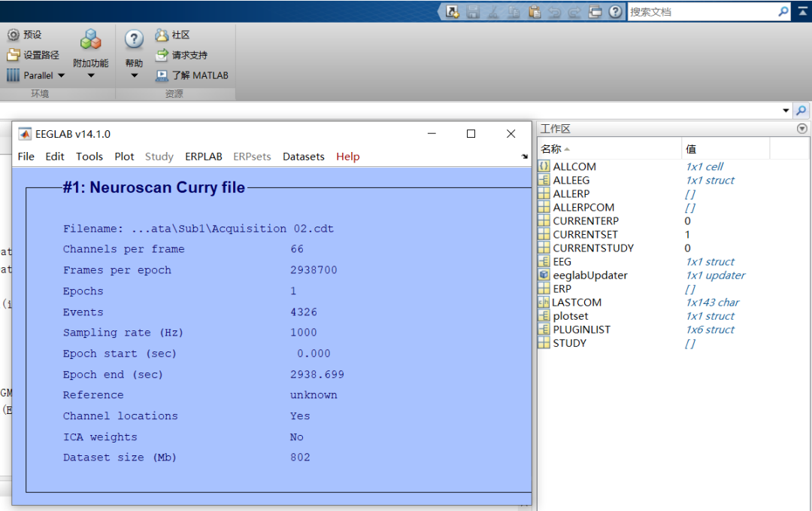This screenshot has height=511, width=812.
Task: Click the 附加功能 add-ons cubes icon
Action: coord(91,40)
